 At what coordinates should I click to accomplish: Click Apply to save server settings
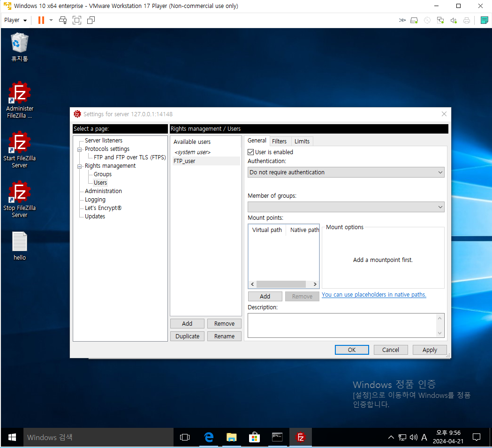coord(430,350)
